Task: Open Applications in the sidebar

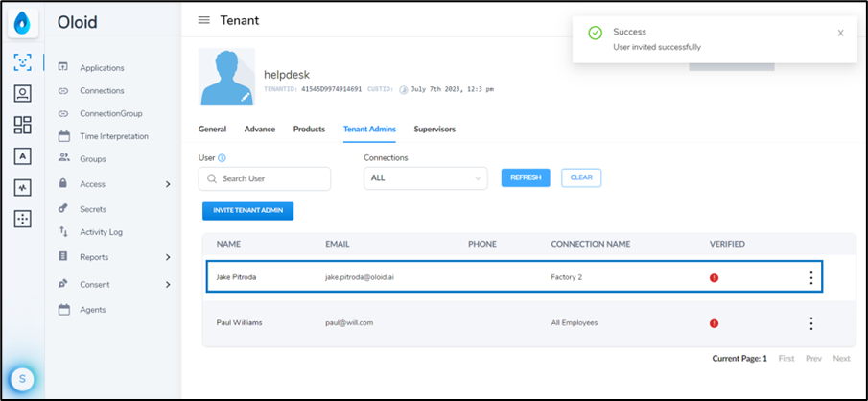Action: 102,67
